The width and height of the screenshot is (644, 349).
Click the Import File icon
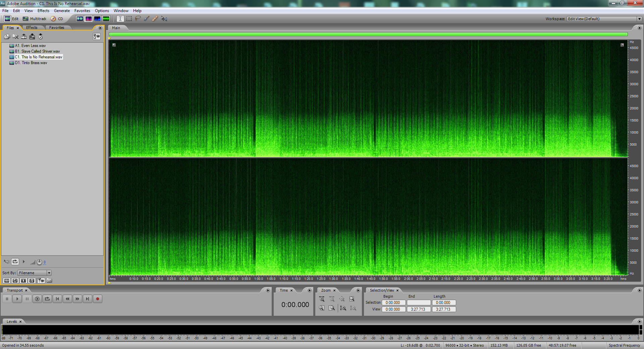[x=7, y=37]
